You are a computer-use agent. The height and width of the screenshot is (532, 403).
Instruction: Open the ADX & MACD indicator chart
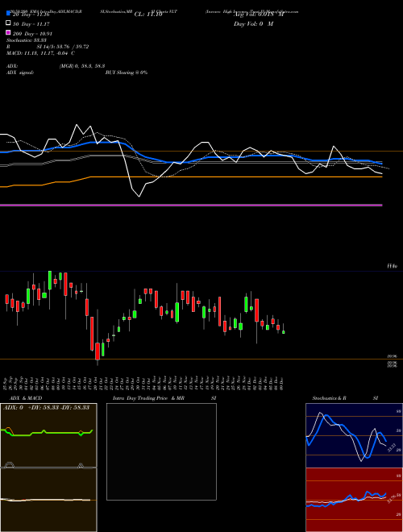tap(48, 468)
